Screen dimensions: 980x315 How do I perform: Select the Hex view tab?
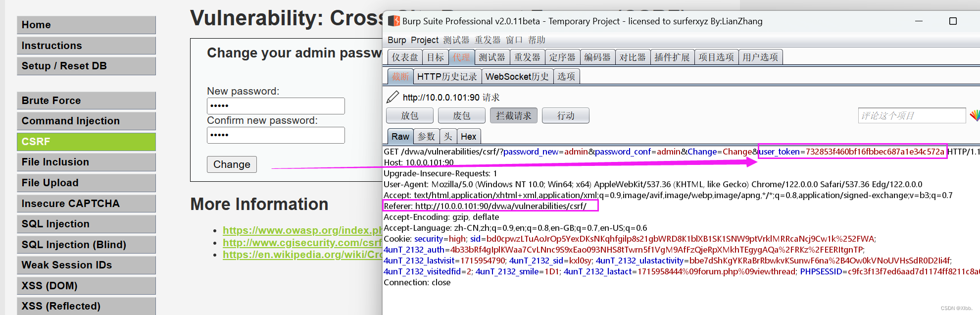468,136
